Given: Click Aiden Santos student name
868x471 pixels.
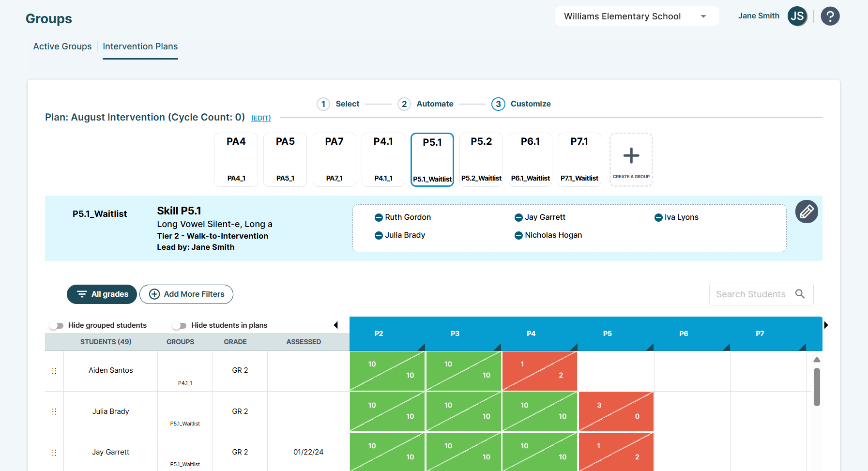Looking at the screenshot, I should tap(110, 370).
